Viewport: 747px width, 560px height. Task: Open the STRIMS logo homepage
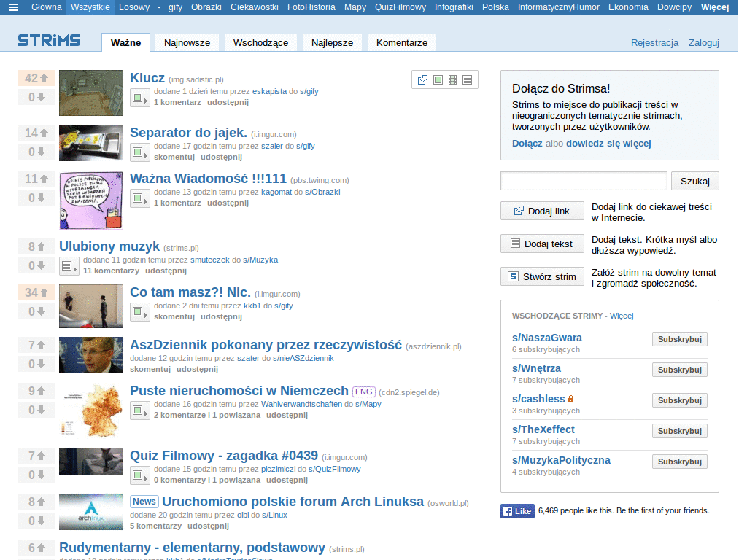pyautogui.click(x=49, y=41)
